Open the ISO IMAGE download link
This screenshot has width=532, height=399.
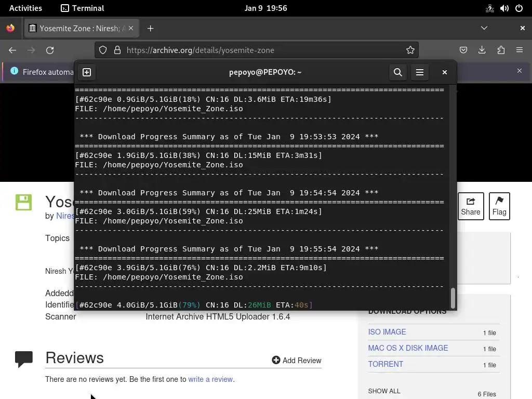click(387, 332)
